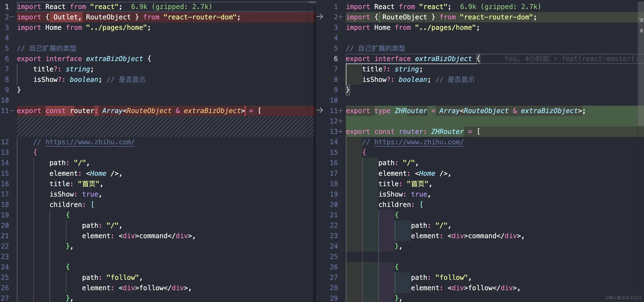Viewport: 644px width, 302px height.
Task: Click the git blame annotation 'You, 4小时前'
Action: (x=527, y=59)
